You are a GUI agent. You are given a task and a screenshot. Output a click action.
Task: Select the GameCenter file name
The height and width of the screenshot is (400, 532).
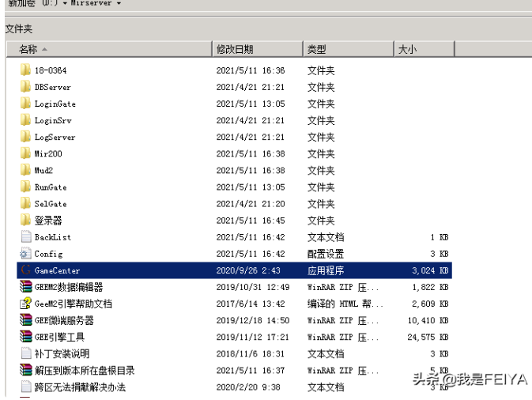[x=57, y=270]
